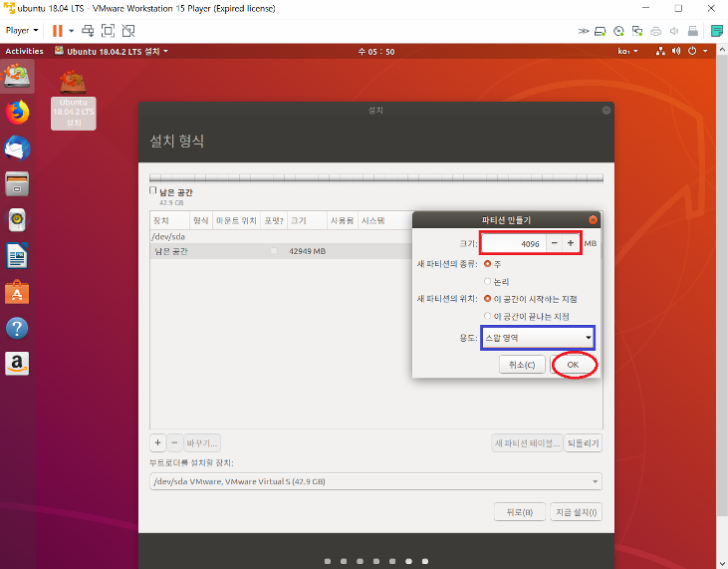Close the partition creation dialog
728x569 pixels.
[593, 220]
